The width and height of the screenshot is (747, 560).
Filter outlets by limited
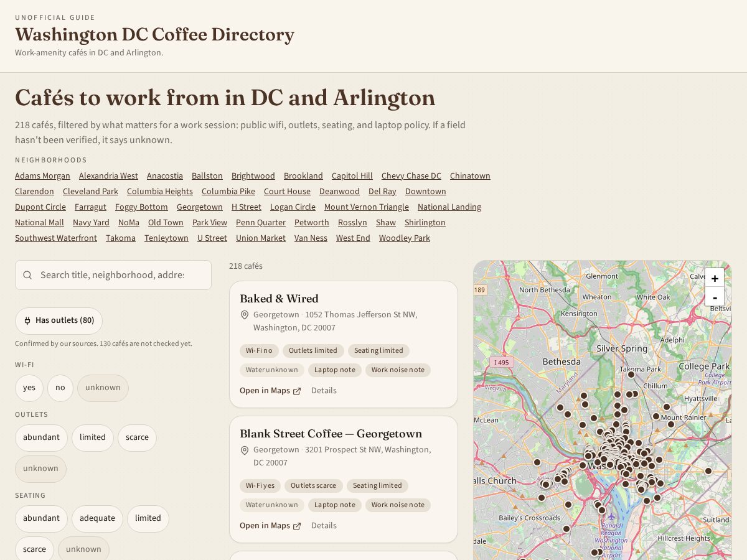coord(93,437)
